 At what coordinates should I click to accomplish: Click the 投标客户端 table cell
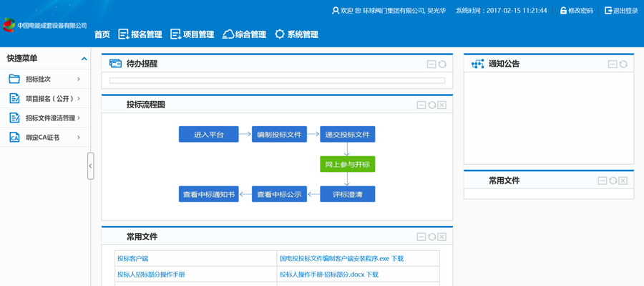click(196, 259)
